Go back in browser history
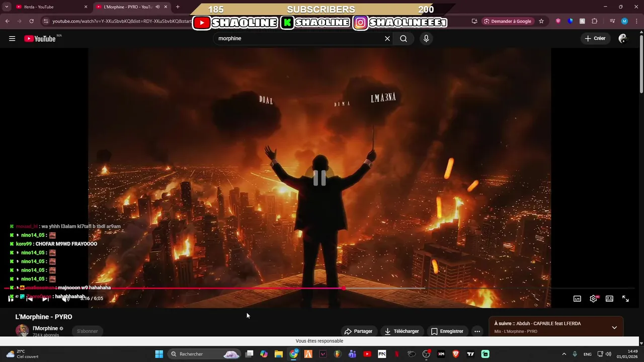Screen dimensions: 644x362 coord(7,21)
